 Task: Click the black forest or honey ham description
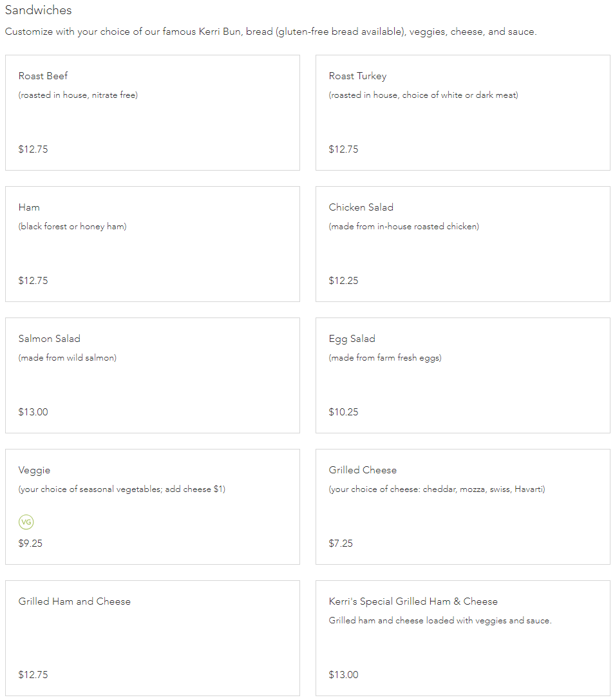click(72, 226)
